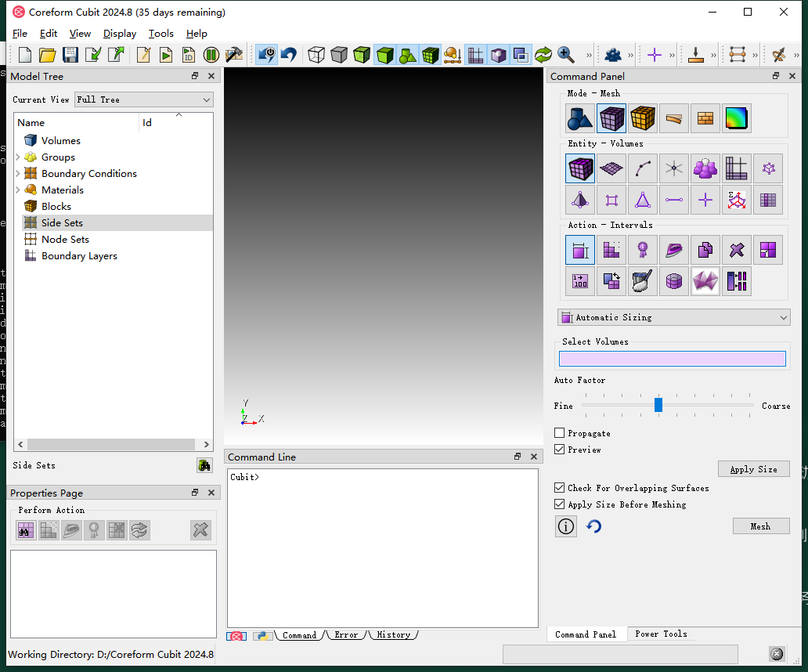Toggle Check For Overlapping Surfaces
This screenshot has height=672, width=808.
click(x=559, y=487)
